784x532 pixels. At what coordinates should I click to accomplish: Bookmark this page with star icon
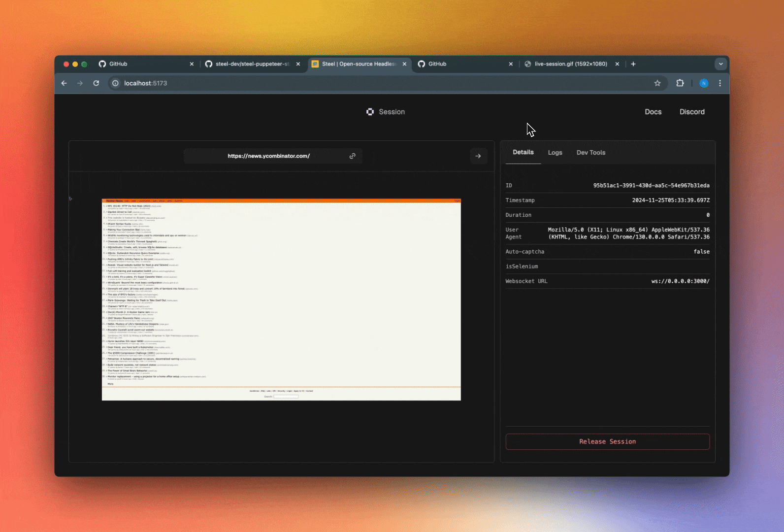pos(657,83)
